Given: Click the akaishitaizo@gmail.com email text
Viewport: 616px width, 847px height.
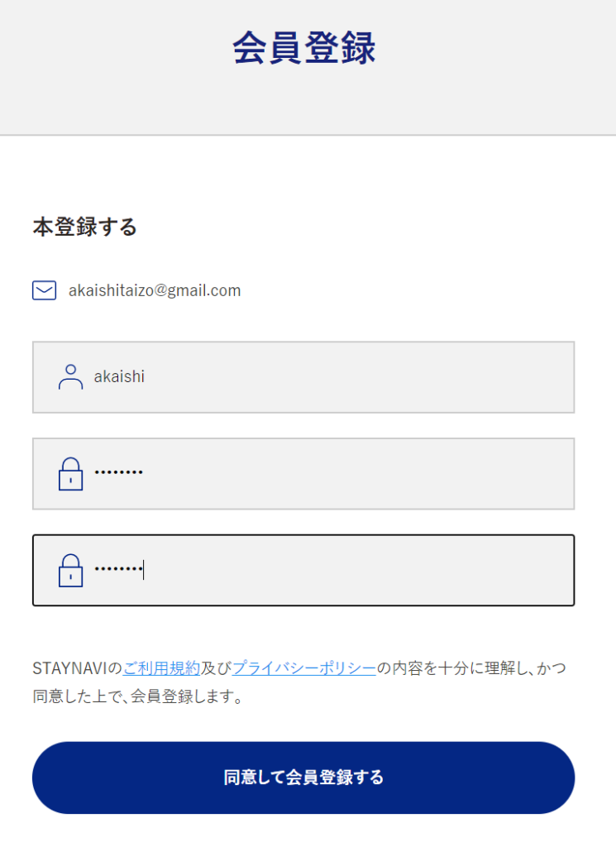Looking at the screenshot, I should point(155,290).
